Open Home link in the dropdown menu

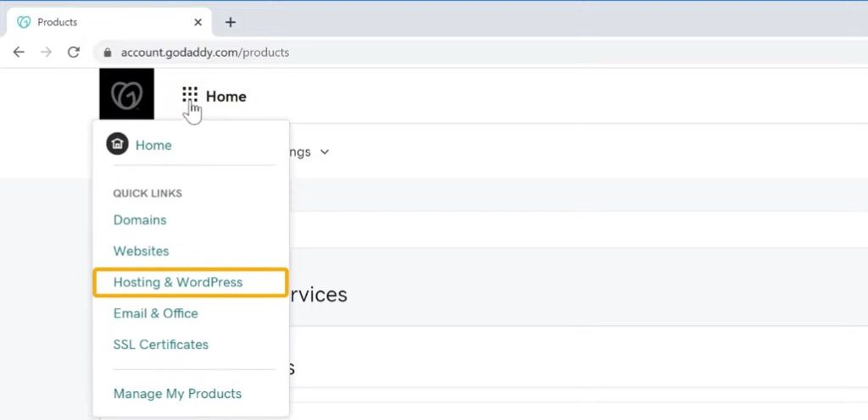(x=153, y=146)
